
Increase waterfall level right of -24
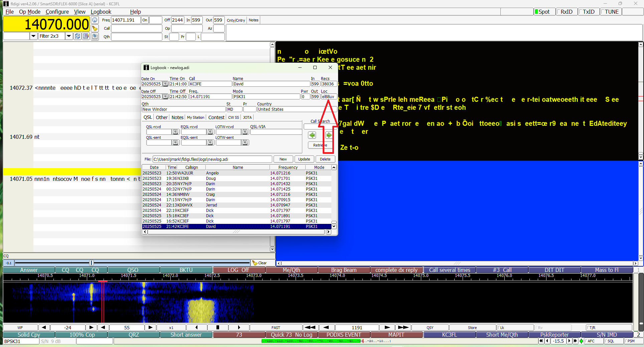(x=91, y=328)
